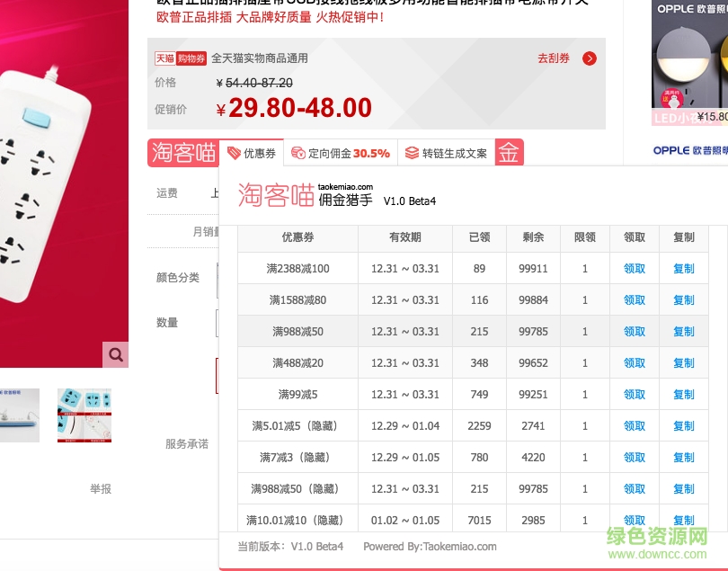728x571 pixels.
Task: Select the 优惠券 coupon tag icon
Action: (x=235, y=154)
